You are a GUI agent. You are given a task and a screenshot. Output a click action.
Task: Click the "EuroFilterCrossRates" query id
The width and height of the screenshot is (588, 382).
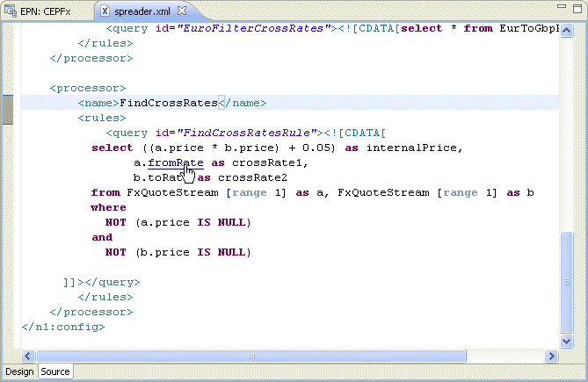(254, 28)
